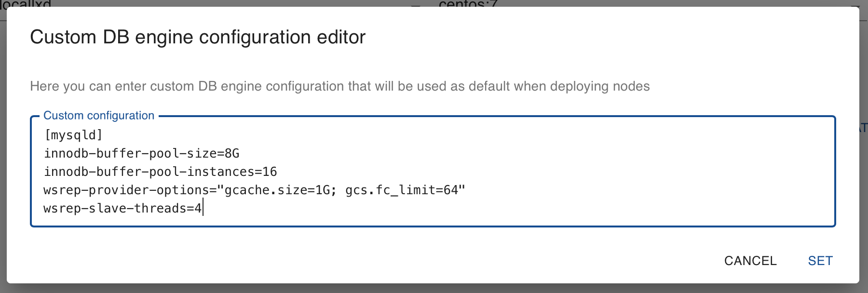Click on the gcache.size=1G option text
The width and height of the screenshot is (868, 293).
pos(277,190)
